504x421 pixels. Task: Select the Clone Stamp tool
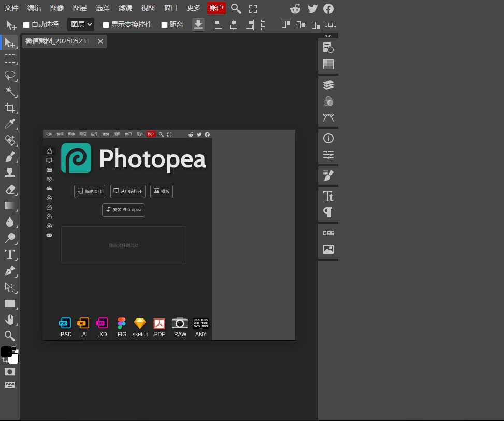10,173
